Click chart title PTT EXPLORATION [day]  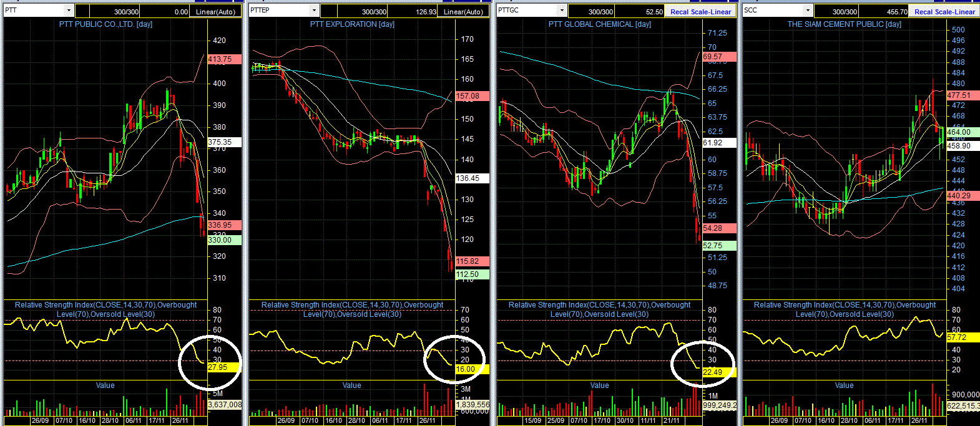coord(352,24)
